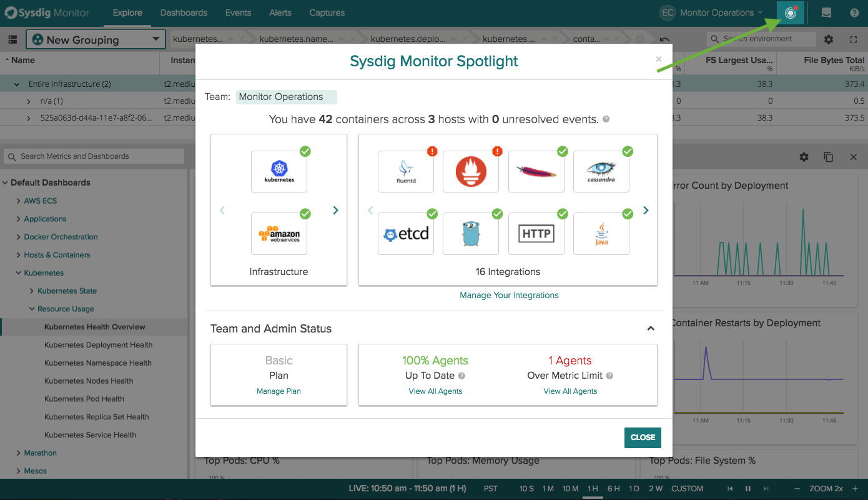Image resolution: width=868 pixels, height=500 pixels.
Task: Select the 10 M time range
Action: pos(570,489)
